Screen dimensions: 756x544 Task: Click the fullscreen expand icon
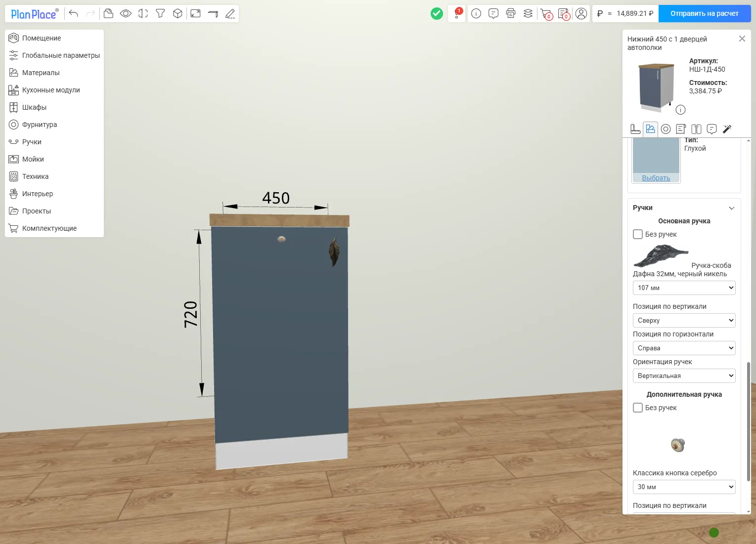coord(195,13)
